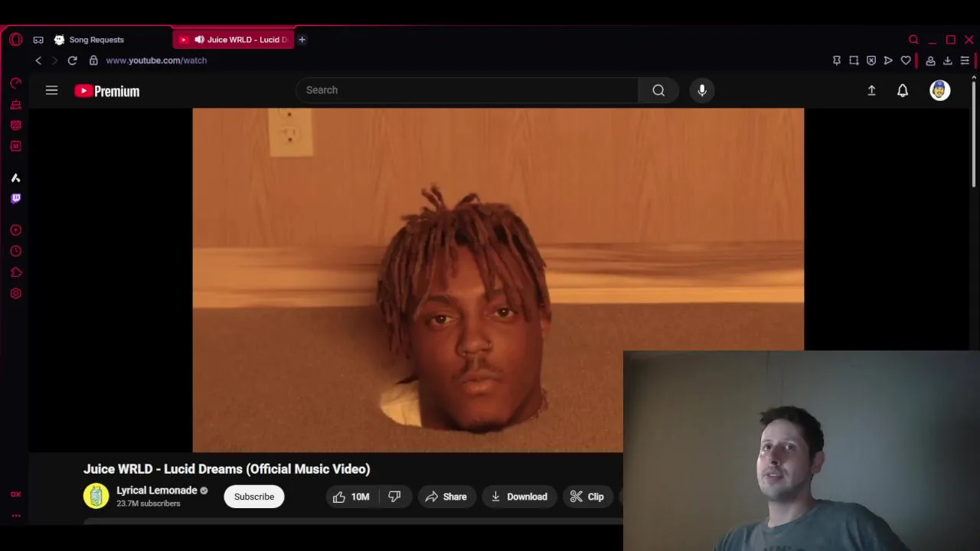Image resolution: width=980 pixels, height=551 pixels.
Task: Open the browser profile icon
Action: tap(930, 60)
